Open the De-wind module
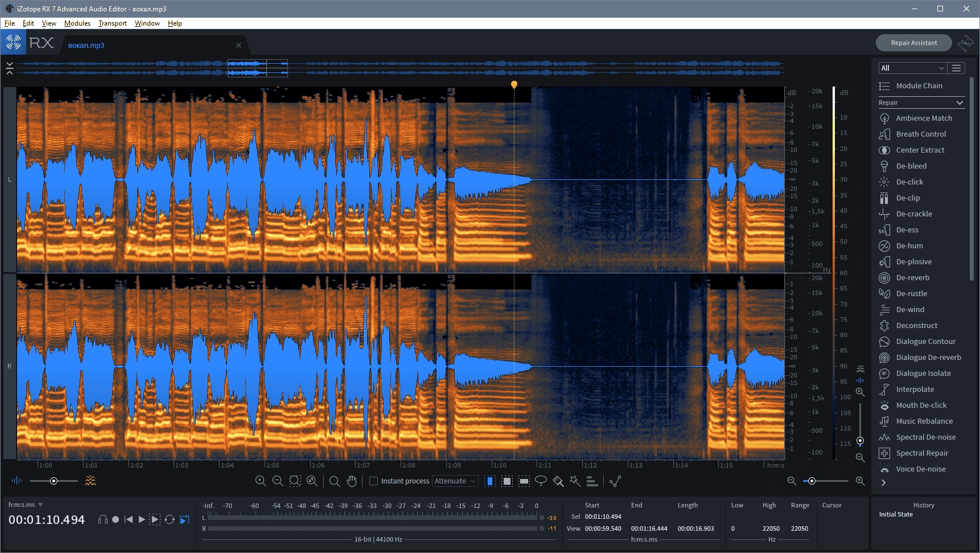 (x=902, y=309)
